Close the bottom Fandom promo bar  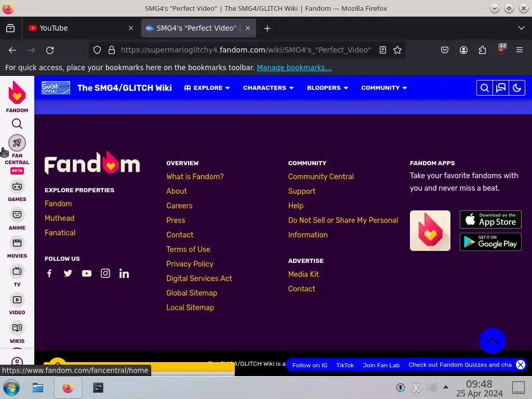click(x=520, y=365)
